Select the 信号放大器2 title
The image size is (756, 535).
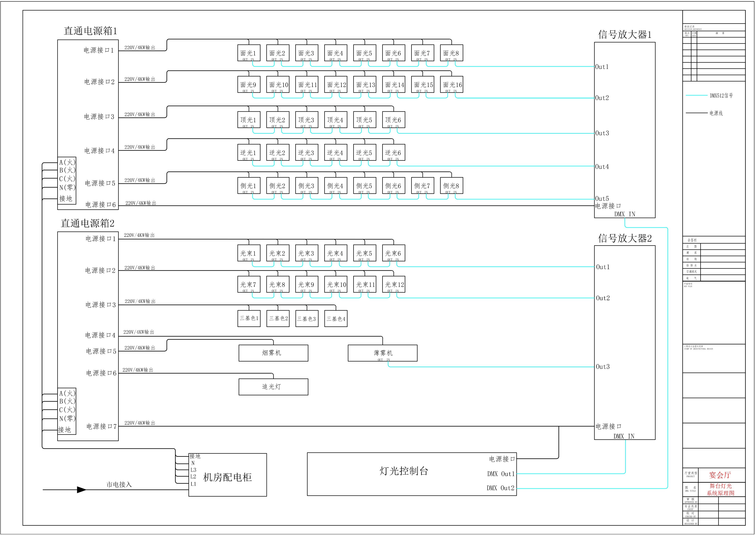click(x=625, y=238)
